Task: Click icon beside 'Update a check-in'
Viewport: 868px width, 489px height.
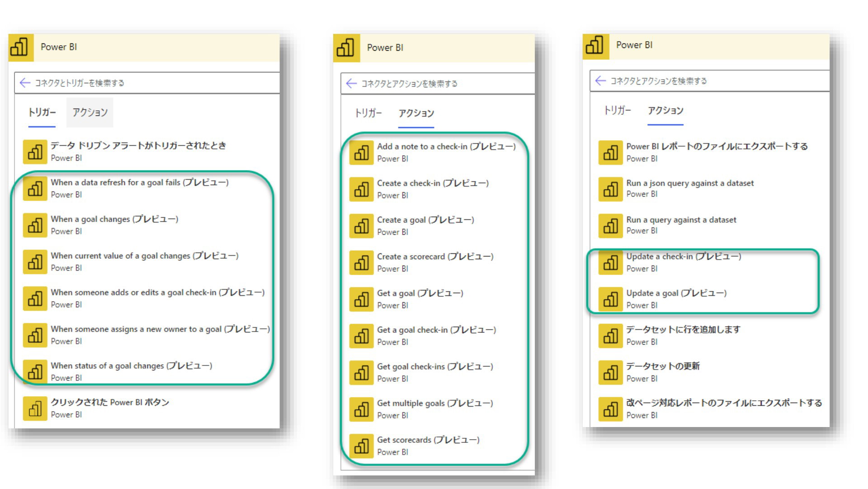Action: tap(611, 262)
